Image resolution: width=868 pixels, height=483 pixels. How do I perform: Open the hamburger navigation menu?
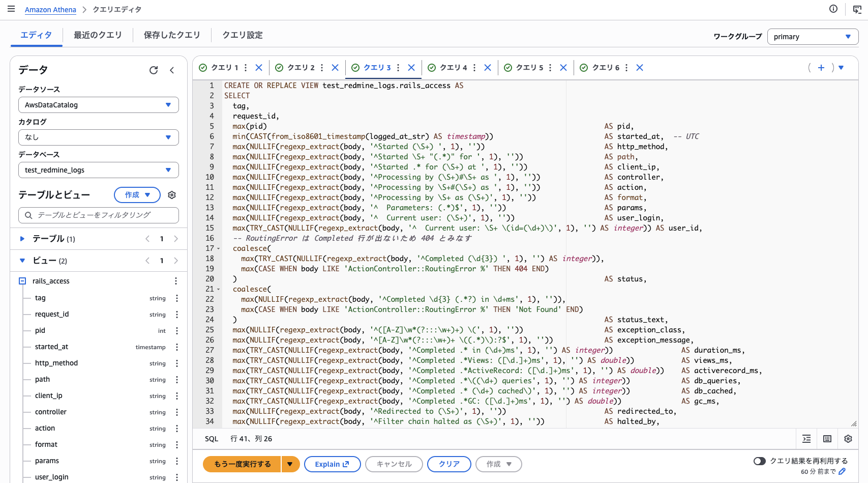click(11, 9)
